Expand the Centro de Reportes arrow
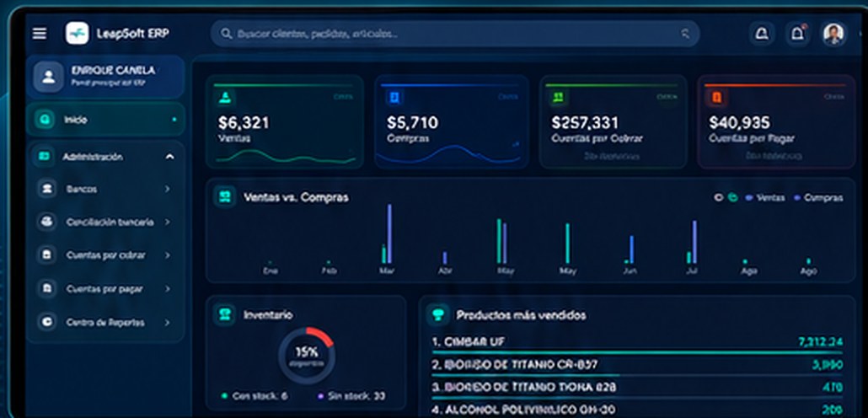868x418 pixels. point(167,322)
